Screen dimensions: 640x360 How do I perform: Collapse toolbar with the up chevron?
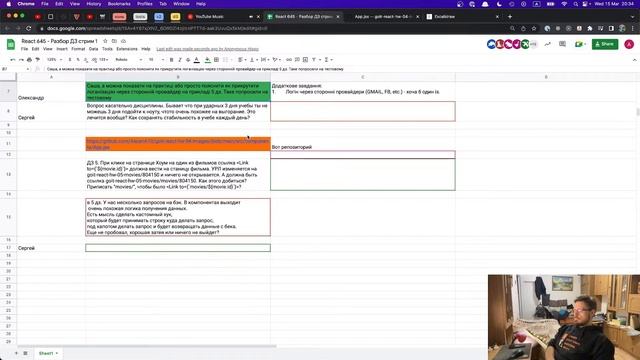tap(634, 60)
